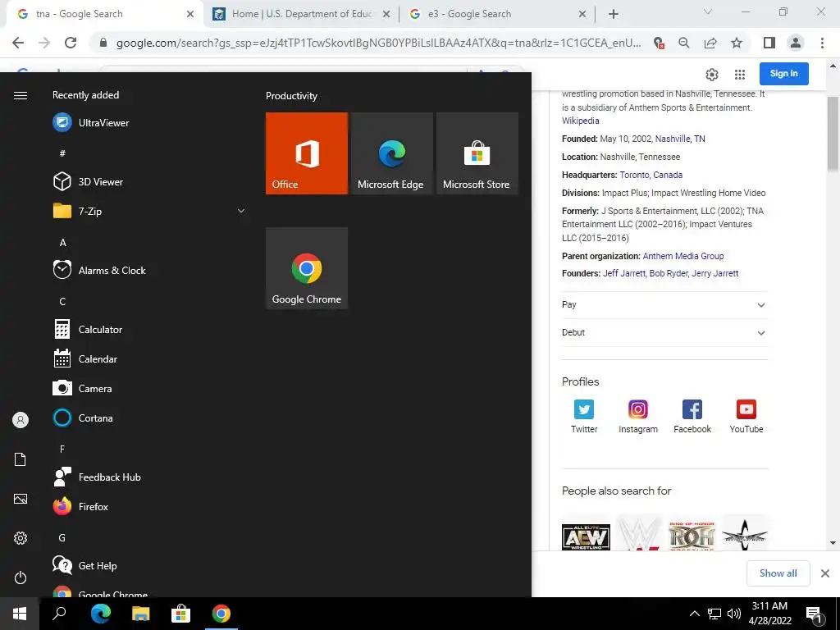Click the Office tile

(307, 153)
